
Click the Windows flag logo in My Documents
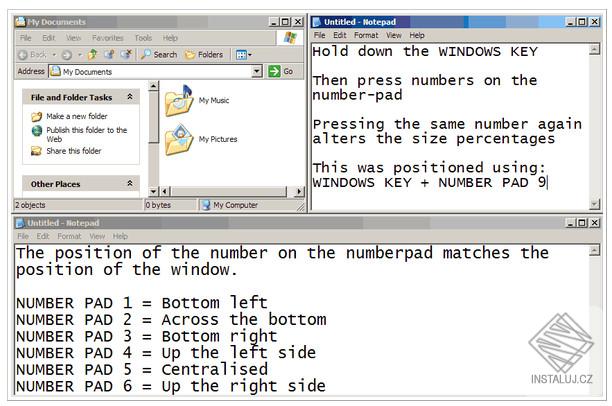click(290, 38)
